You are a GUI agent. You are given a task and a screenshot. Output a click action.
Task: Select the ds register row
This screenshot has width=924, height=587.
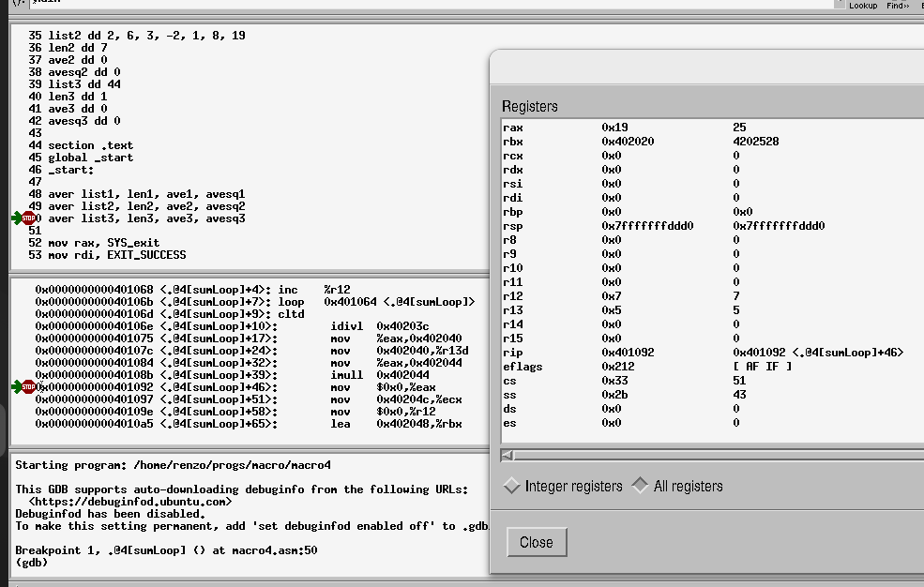pyautogui.click(x=713, y=409)
